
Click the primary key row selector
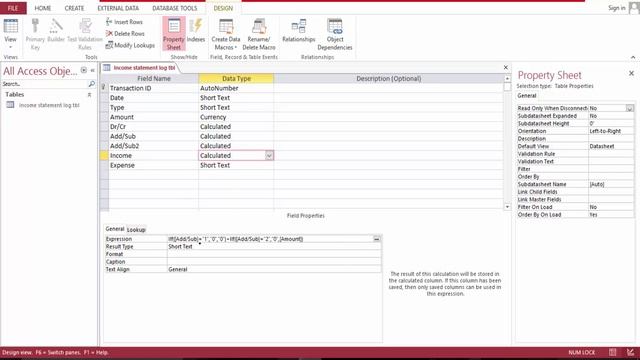pyautogui.click(x=104, y=88)
